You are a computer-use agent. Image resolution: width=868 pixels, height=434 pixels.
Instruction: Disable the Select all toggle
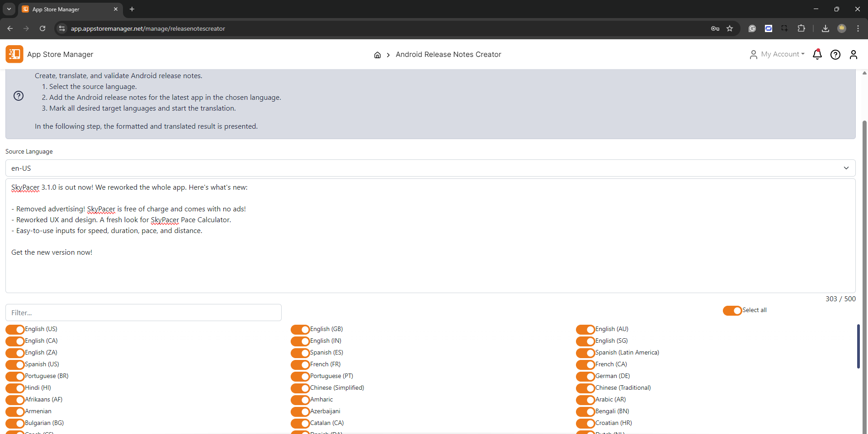click(732, 311)
